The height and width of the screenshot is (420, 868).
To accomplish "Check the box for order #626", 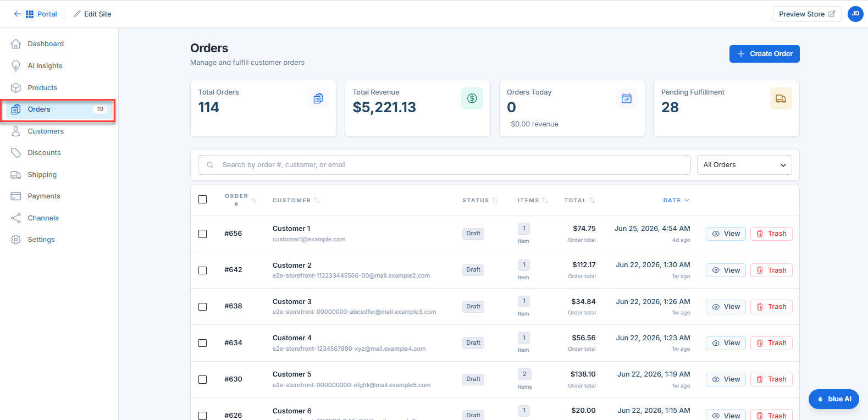I will (203, 416).
